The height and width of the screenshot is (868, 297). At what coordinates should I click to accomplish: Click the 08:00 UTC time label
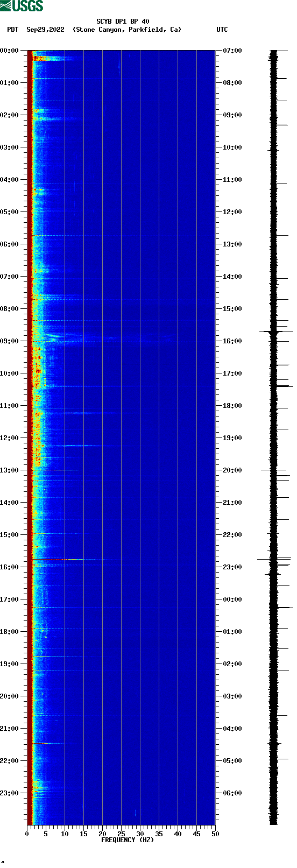pos(232,83)
